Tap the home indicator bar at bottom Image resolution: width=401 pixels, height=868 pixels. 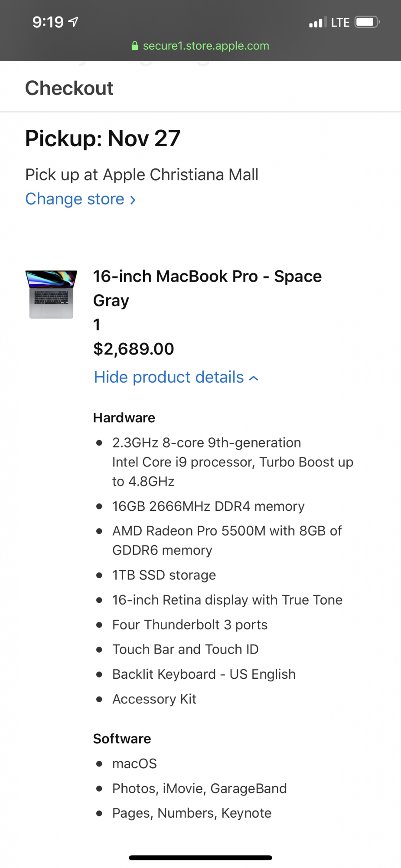click(200, 858)
